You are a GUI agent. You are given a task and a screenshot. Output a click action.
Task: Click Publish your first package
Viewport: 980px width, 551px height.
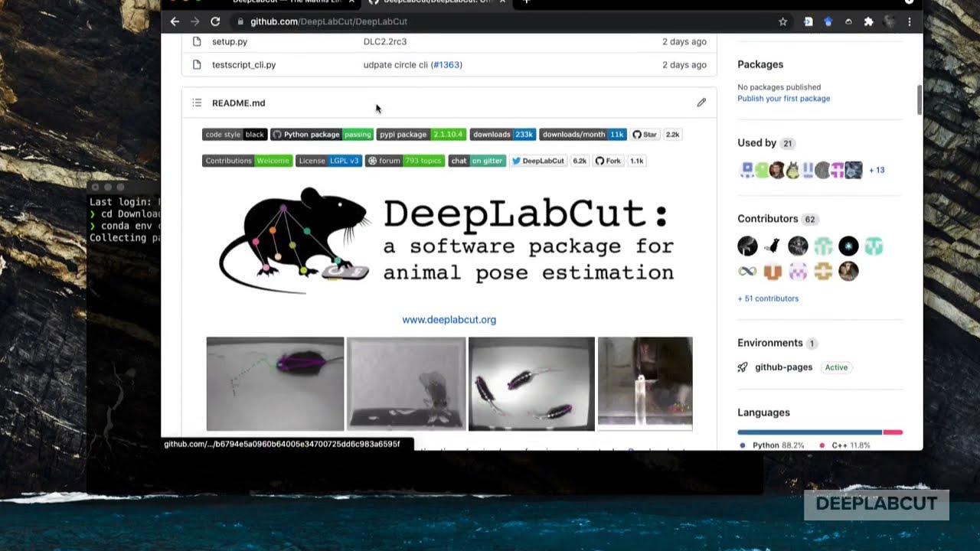(783, 99)
